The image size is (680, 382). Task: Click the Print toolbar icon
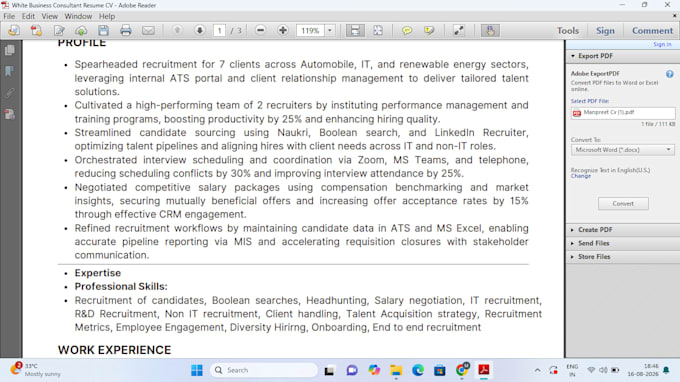[x=126, y=30]
